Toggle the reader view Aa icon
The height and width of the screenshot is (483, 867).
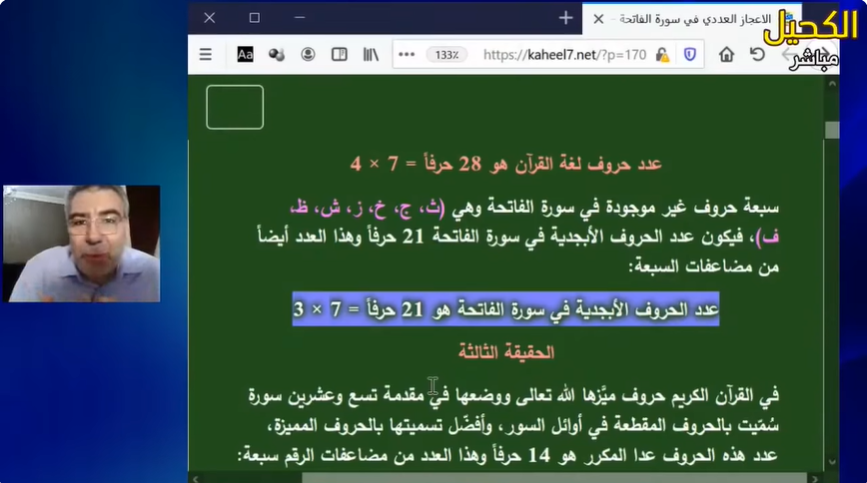[x=245, y=54]
